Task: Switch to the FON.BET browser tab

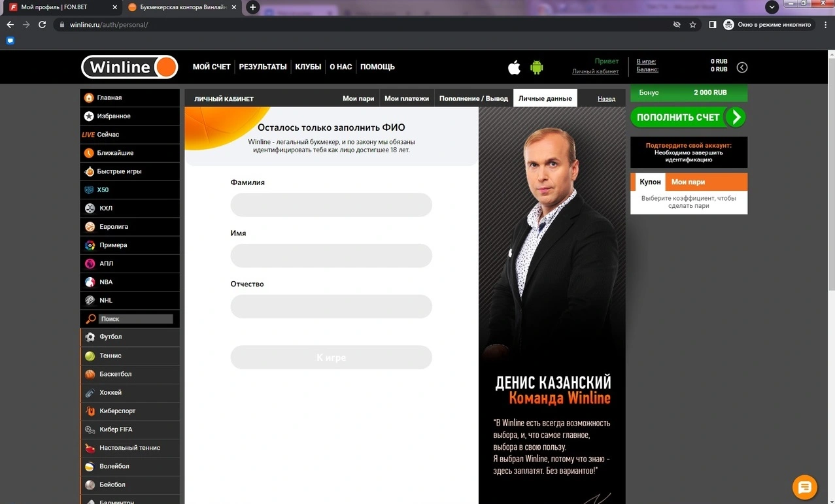Action: click(x=61, y=7)
